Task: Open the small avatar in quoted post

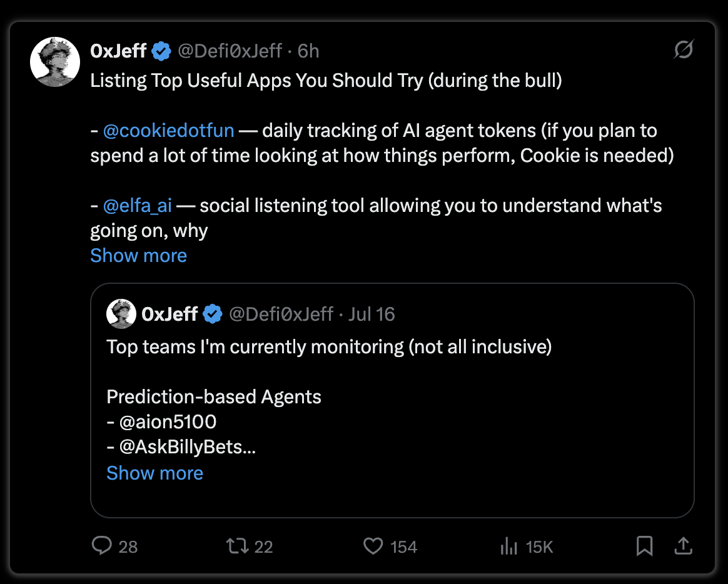Action: tap(121, 314)
